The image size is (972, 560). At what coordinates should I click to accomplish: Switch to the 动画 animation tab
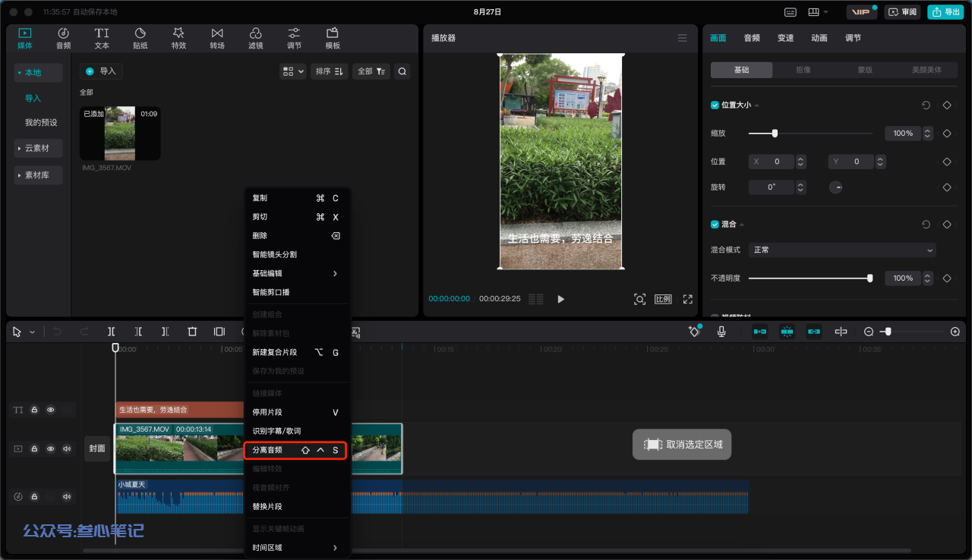819,38
